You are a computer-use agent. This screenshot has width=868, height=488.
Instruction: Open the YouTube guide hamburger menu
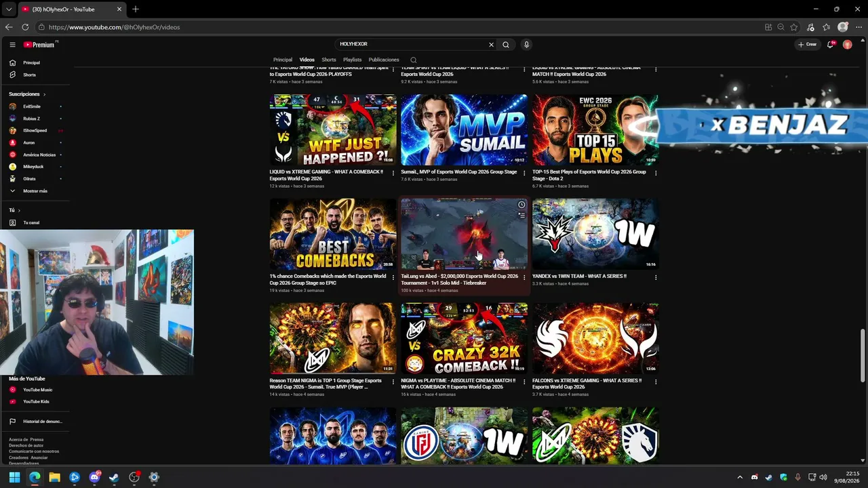tap(12, 45)
